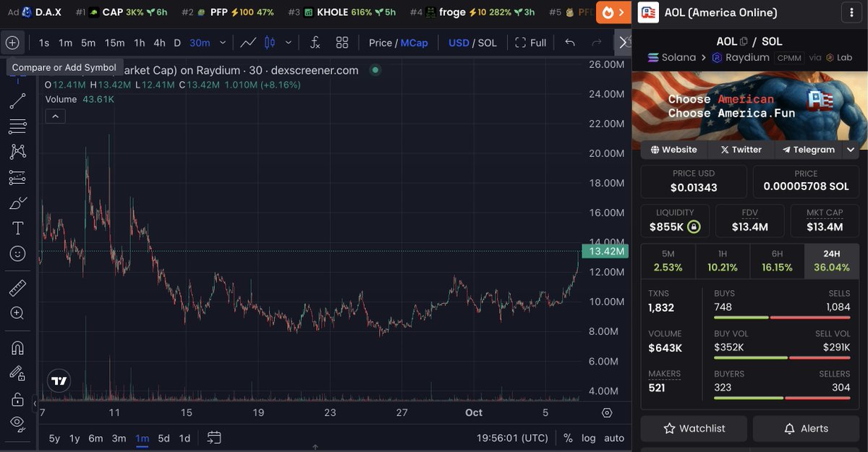
Task: Click the TradingView logo on chart
Action: pos(59,380)
